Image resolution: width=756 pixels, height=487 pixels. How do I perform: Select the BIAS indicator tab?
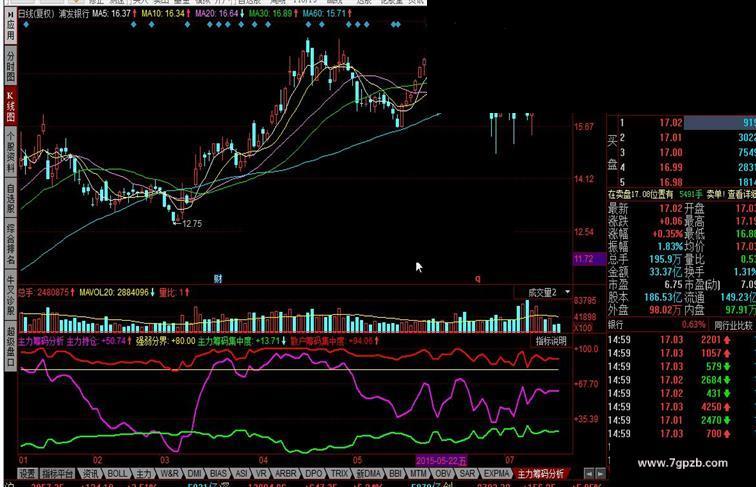[x=218, y=473]
